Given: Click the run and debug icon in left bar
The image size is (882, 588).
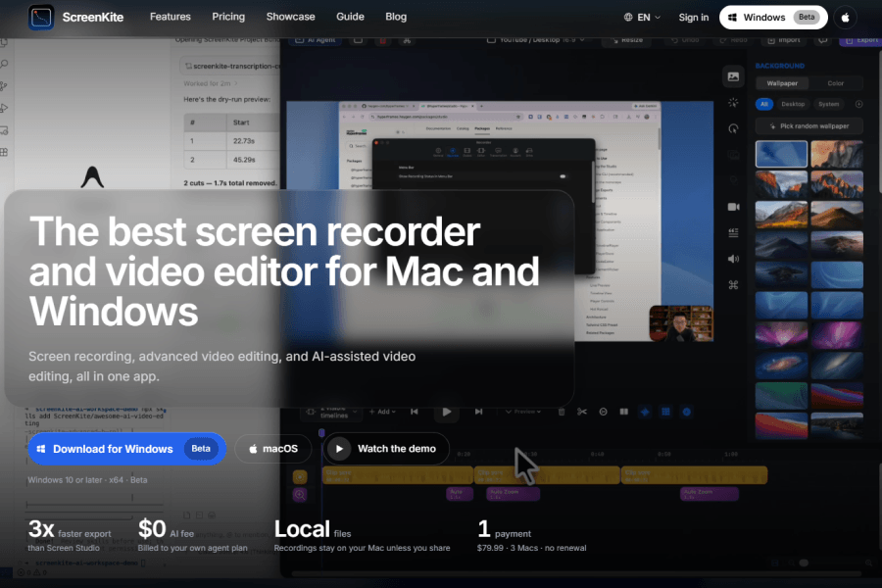Looking at the screenshot, I should pyautogui.click(x=4, y=108).
